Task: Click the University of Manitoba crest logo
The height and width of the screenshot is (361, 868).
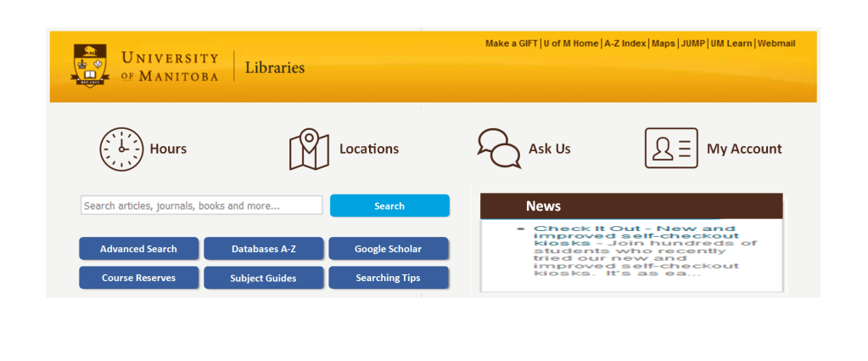Action: click(x=90, y=65)
